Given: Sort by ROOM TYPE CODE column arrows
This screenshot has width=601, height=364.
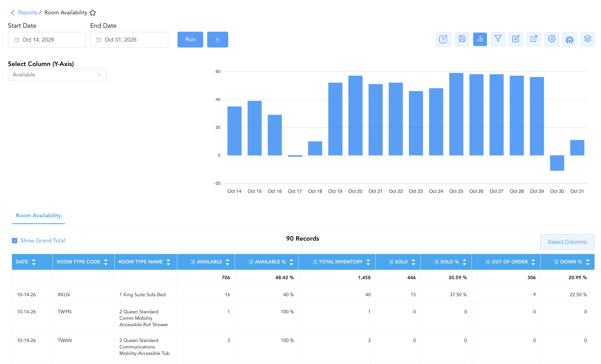Looking at the screenshot, I should click(x=106, y=262).
